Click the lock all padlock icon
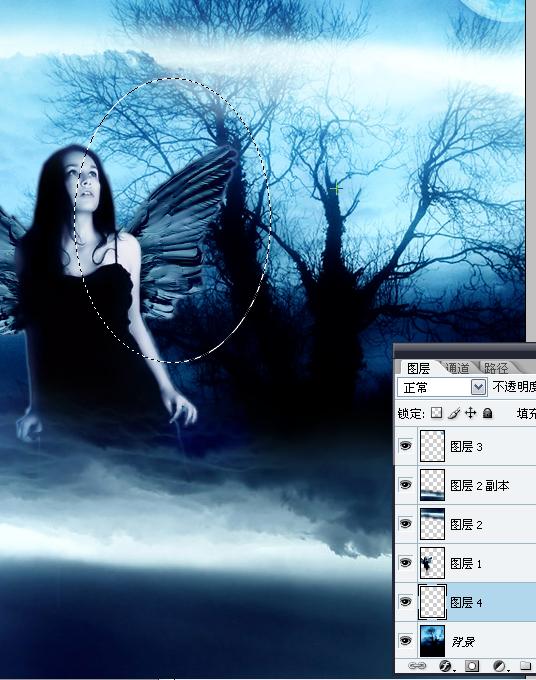The image size is (536, 680). (x=487, y=413)
